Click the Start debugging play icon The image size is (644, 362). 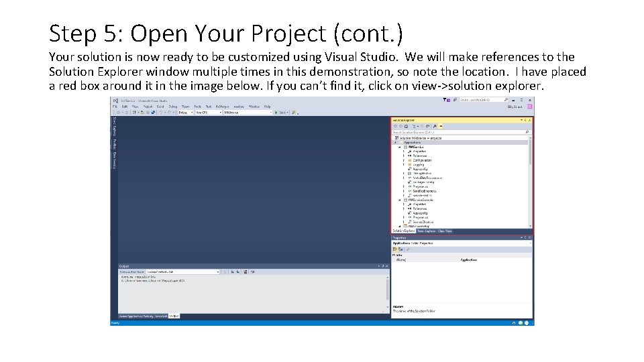pyautogui.click(x=276, y=113)
